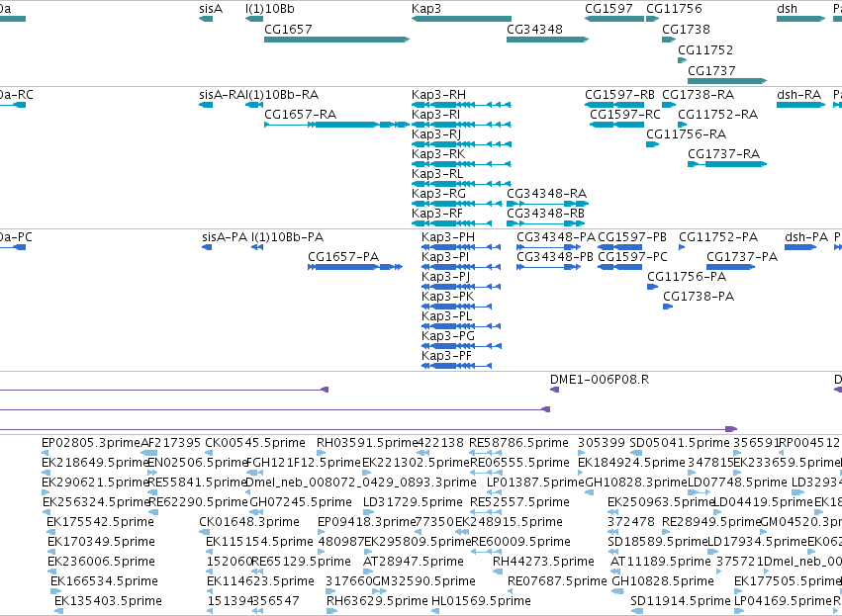
Task: Select the AT11189.5prime EST label
Action: click(661, 562)
